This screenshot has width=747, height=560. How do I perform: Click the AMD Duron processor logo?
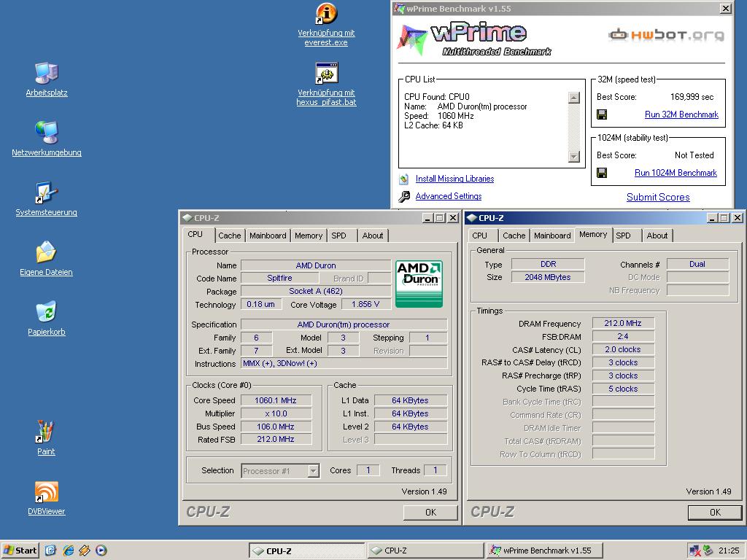coord(419,284)
